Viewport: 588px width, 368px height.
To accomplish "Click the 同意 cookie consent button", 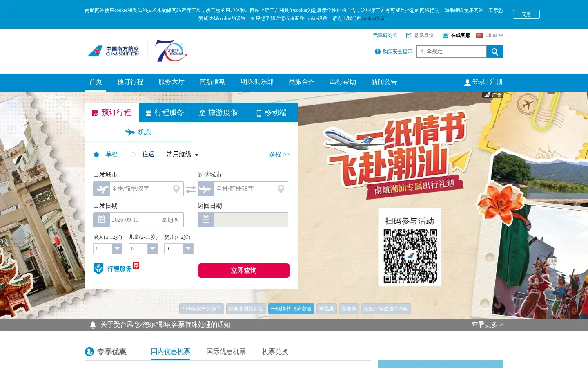I will pos(526,14).
